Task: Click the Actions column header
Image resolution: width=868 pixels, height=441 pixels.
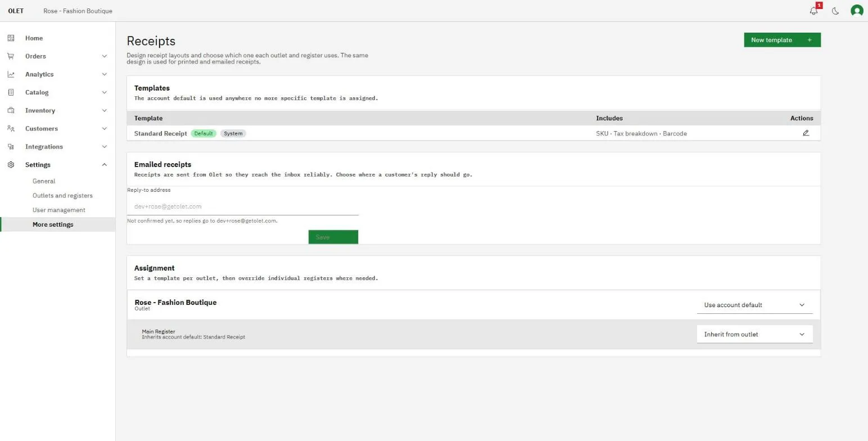Action: point(802,118)
